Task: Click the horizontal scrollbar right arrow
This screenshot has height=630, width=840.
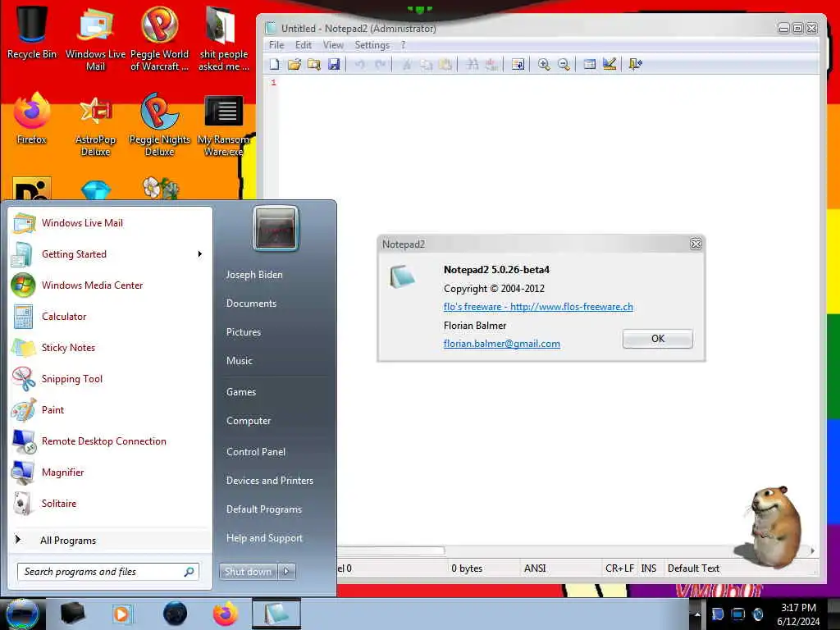Action: (813, 550)
